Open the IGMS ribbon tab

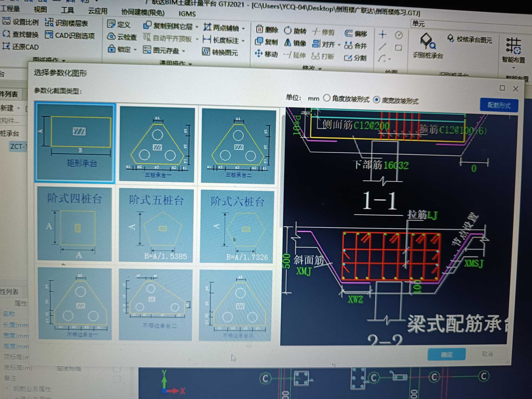[x=187, y=14]
